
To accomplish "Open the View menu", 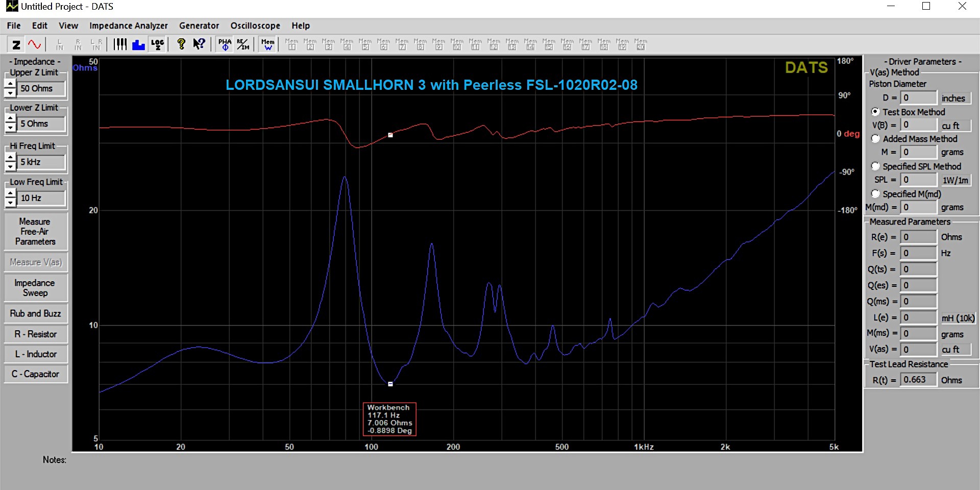I will click(68, 26).
